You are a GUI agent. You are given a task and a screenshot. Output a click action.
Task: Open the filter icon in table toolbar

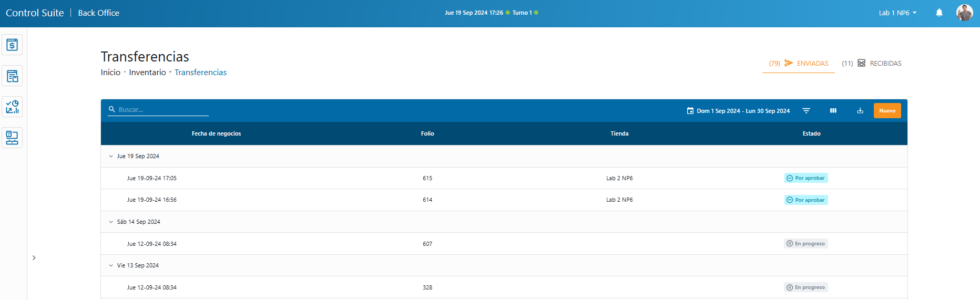(806, 111)
